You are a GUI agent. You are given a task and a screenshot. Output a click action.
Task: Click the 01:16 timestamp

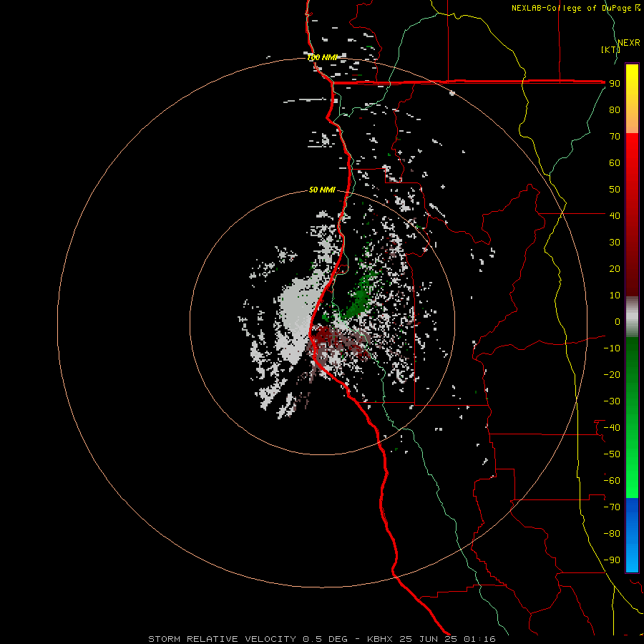(479, 639)
